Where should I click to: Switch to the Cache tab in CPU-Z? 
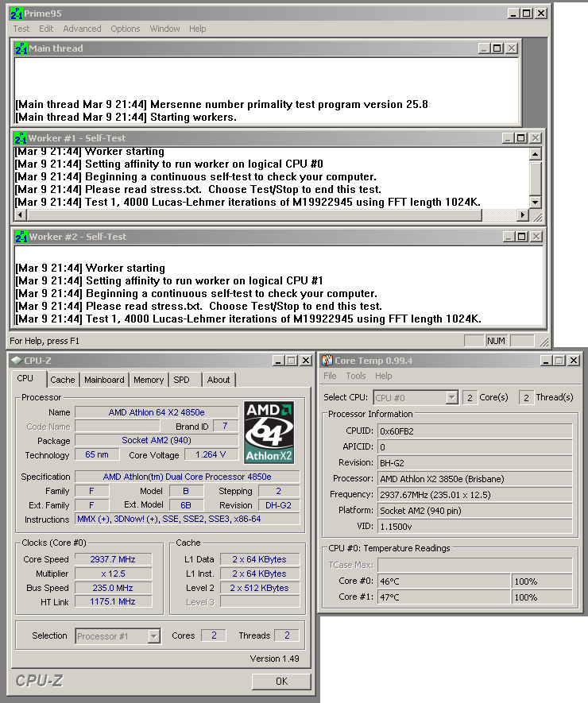(62, 380)
